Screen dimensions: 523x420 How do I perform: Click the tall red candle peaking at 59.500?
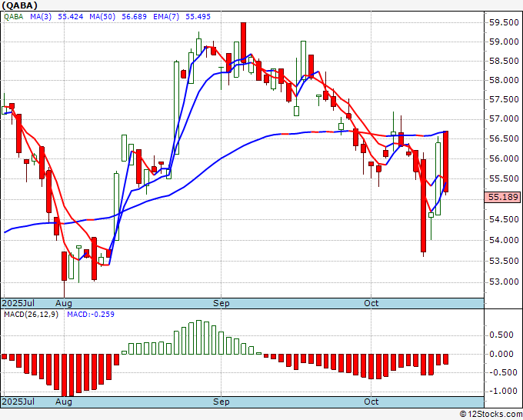click(x=244, y=43)
